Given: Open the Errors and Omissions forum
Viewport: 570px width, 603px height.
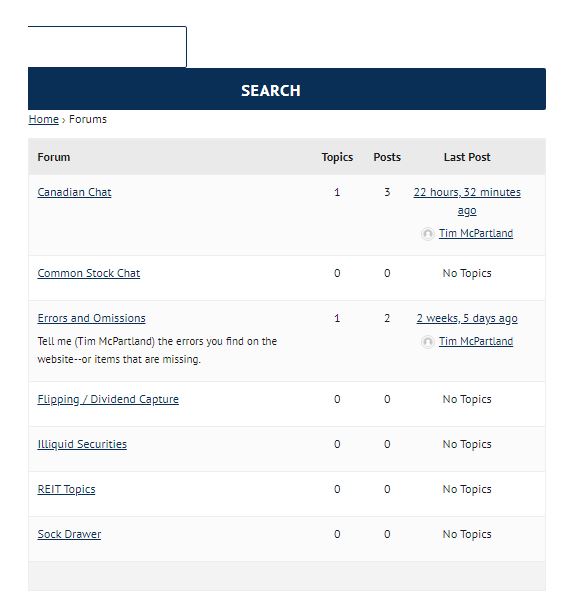Looking at the screenshot, I should pos(92,318).
